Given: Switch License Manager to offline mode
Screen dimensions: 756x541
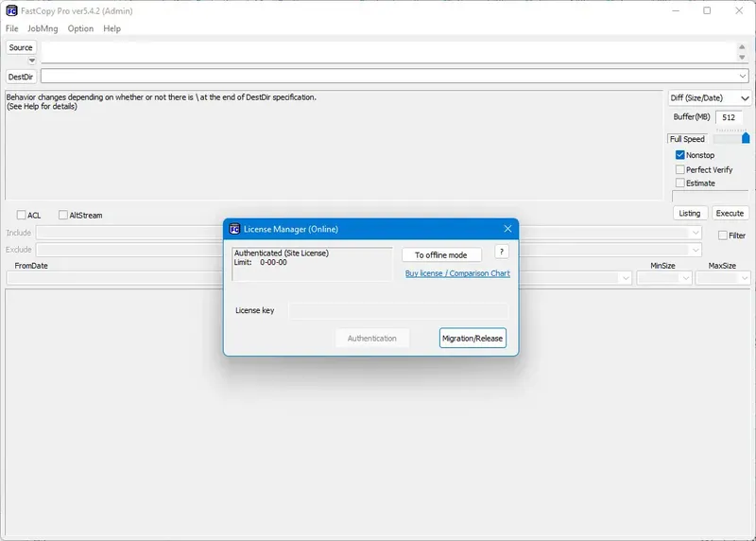Looking at the screenshot, I should pyautogui.click(x=441, y=254).
